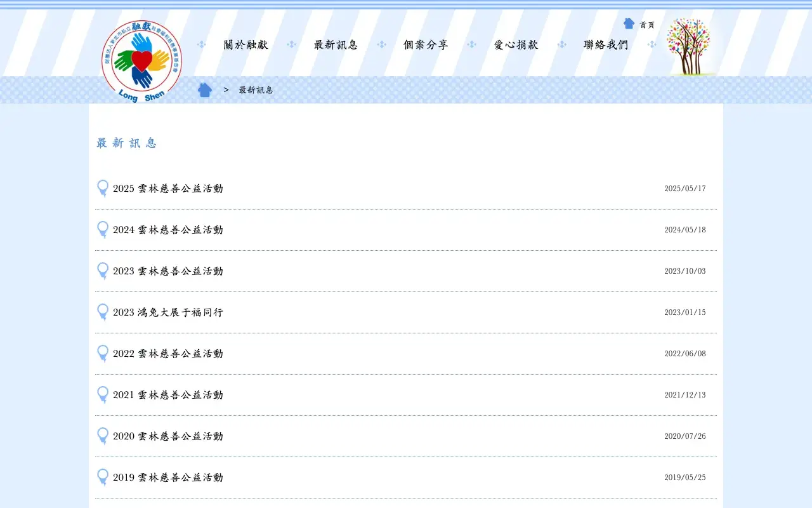812x508 pixels.
Task: Go to the 首頁 link
Action: click(x=647, y=25)
